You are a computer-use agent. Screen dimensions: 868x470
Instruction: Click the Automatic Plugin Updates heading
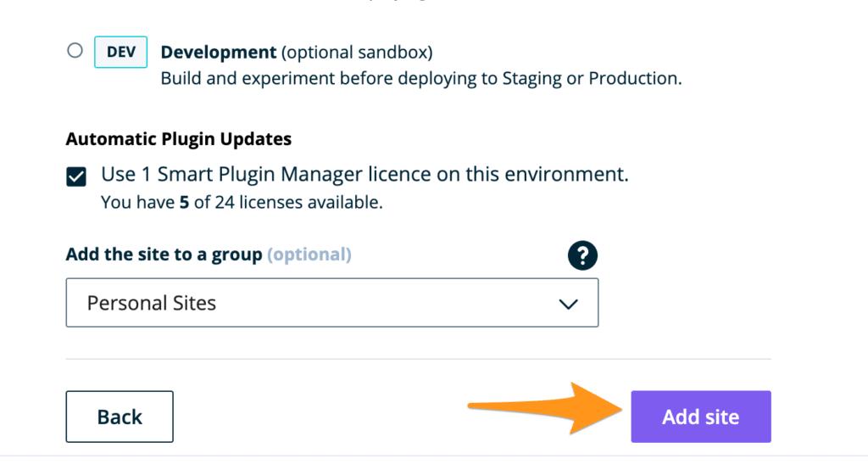click(178, 139)
